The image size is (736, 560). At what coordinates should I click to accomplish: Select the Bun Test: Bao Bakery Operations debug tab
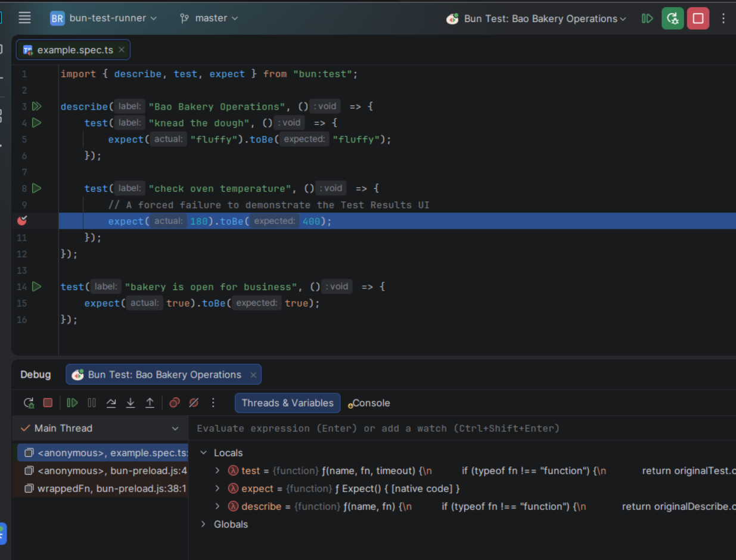[164, 375]
